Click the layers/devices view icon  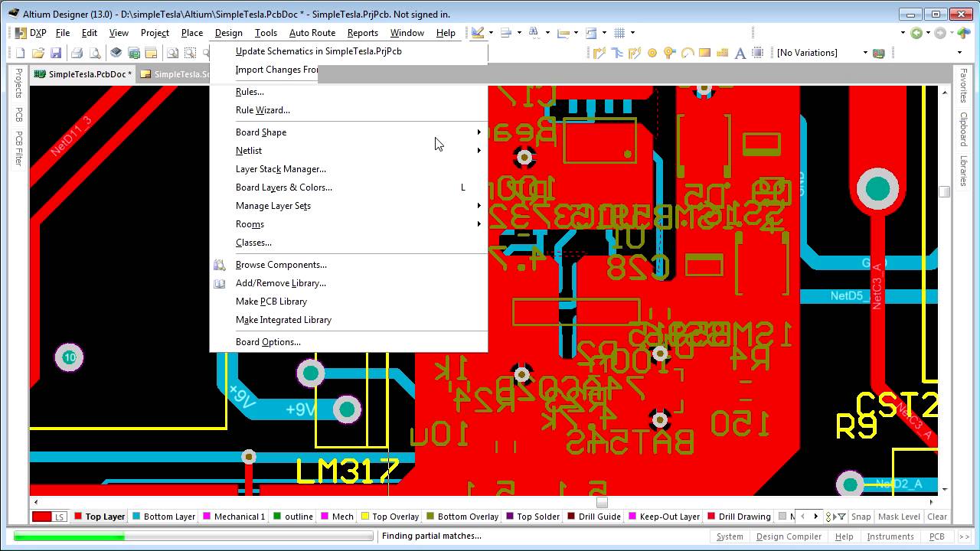tap(116, 53)
